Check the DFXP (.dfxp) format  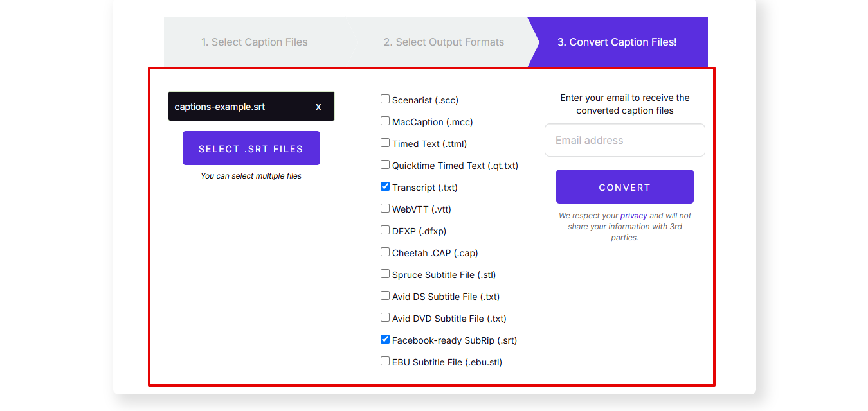[x=384, y=230]
